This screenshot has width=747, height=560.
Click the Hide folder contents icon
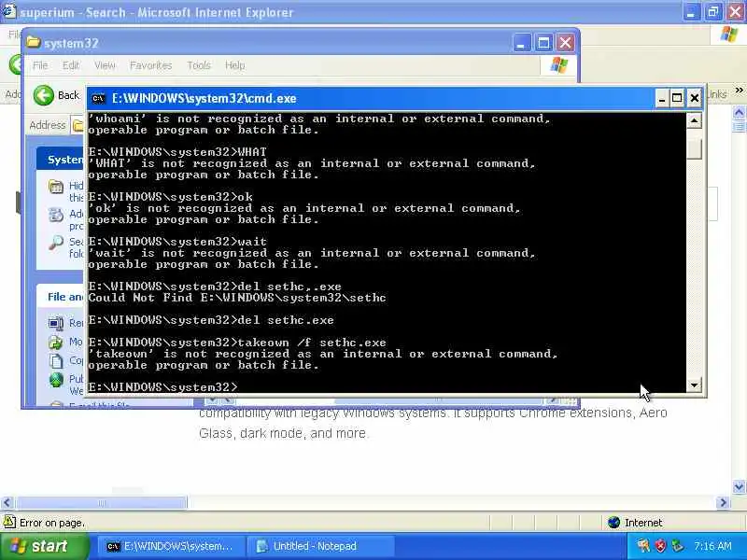tap(56, 187)
